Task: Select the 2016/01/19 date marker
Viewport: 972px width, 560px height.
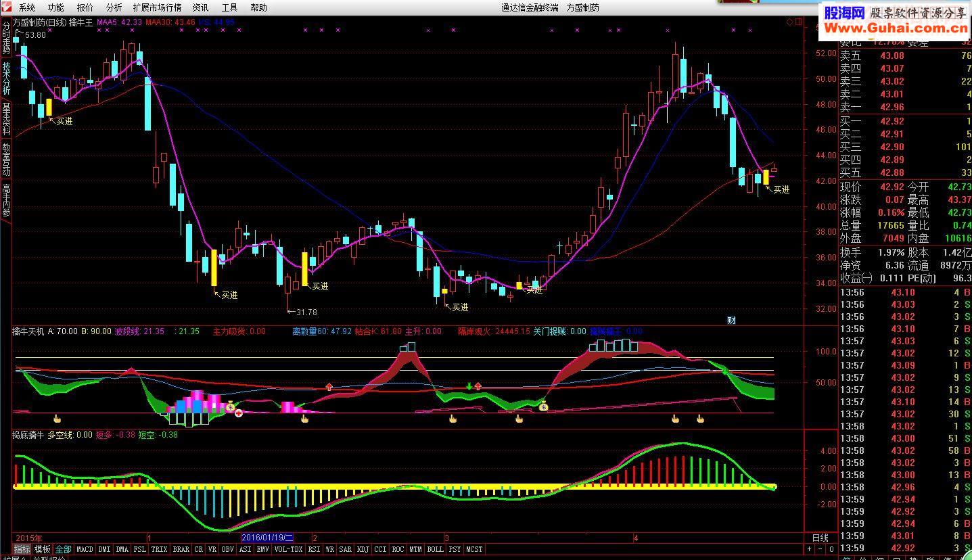Action: pos(268,538)
